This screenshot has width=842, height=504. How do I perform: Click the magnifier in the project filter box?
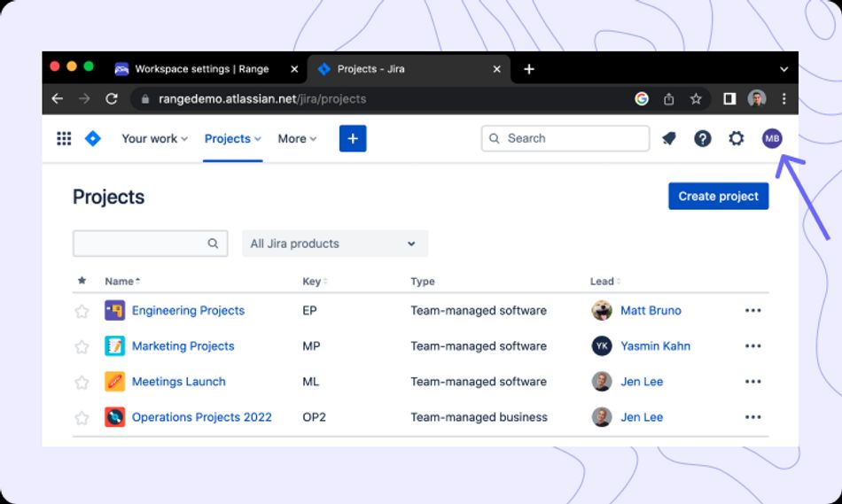tap(214, 244)
